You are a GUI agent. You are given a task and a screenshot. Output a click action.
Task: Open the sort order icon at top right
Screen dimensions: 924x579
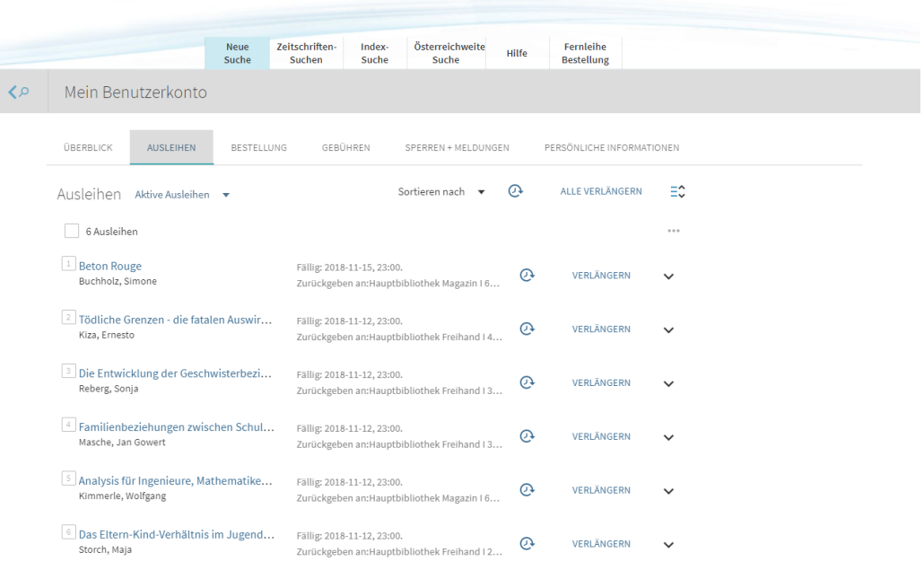click(676, 190)
